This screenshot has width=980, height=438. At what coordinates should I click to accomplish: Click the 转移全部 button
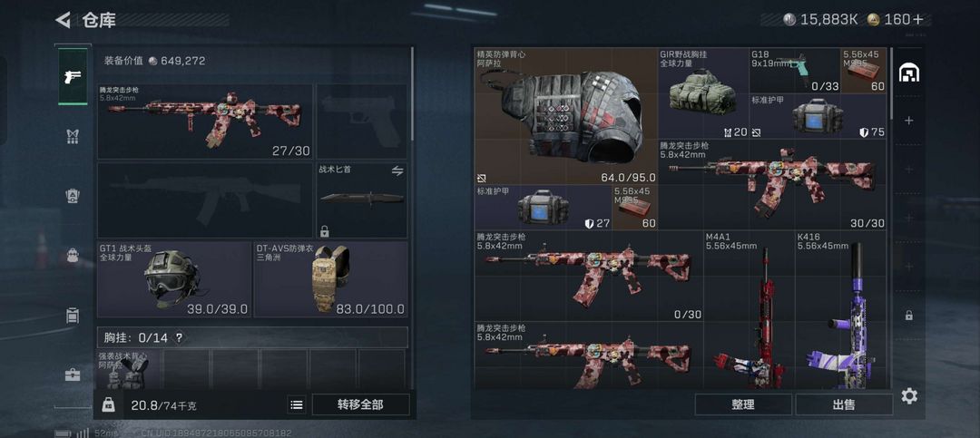point(360,404)
